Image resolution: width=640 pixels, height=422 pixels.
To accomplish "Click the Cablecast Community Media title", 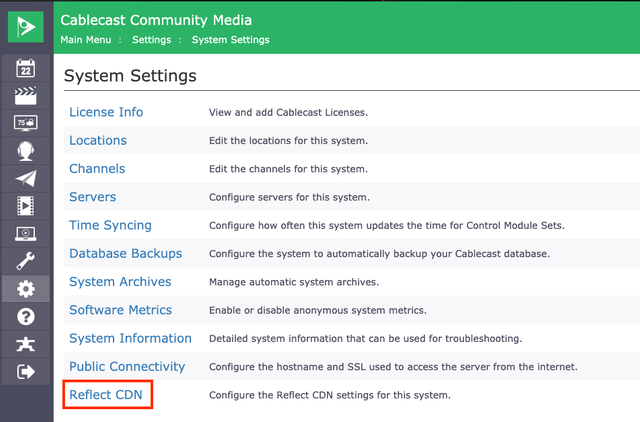I will tap(156, 20).
